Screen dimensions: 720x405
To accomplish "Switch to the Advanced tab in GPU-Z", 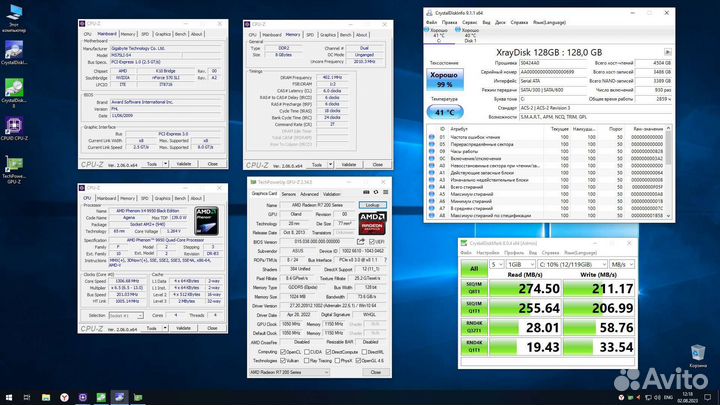I will tap(309, 194).
